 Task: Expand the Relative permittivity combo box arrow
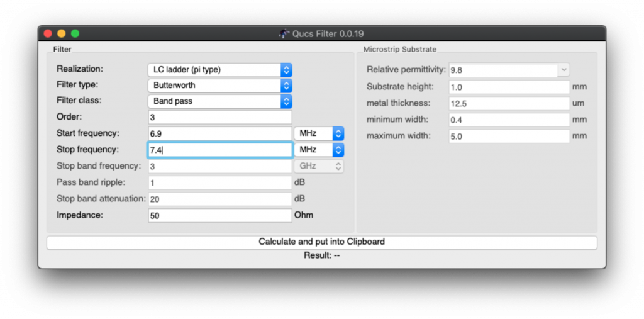click(x=564, y=70)
